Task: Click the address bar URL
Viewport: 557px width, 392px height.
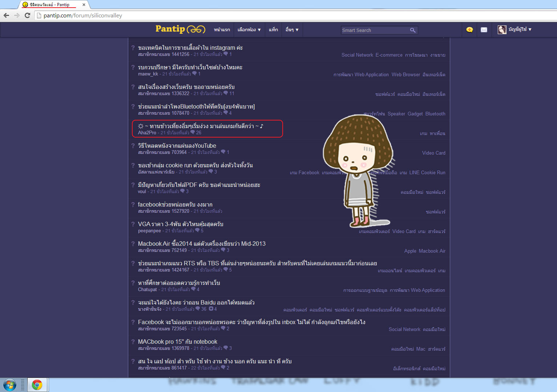Action: 83,15
